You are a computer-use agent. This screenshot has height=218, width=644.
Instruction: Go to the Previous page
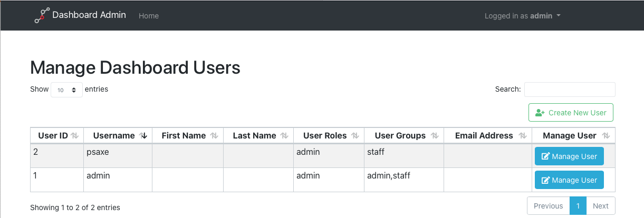(x=549, y=206)
